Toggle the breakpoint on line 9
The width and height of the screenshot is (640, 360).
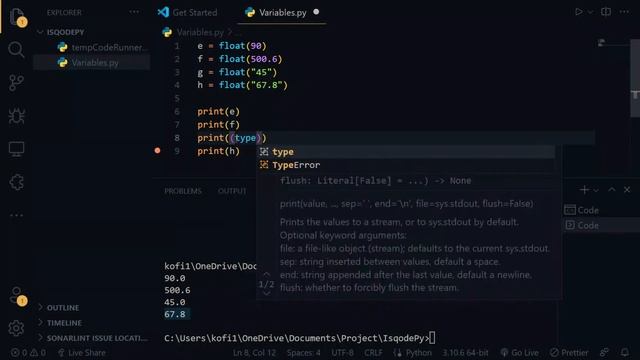pyautogui.click(x=158, y=151)
